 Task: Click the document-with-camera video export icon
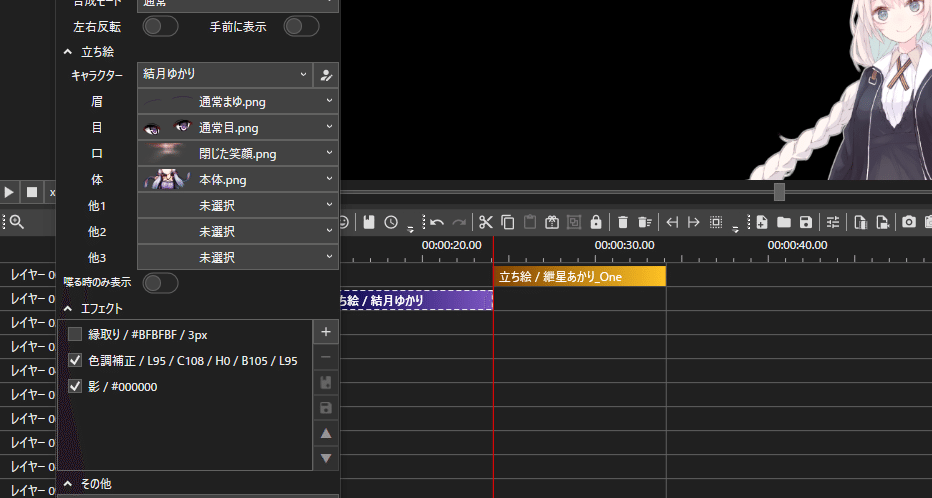(883, 222)
